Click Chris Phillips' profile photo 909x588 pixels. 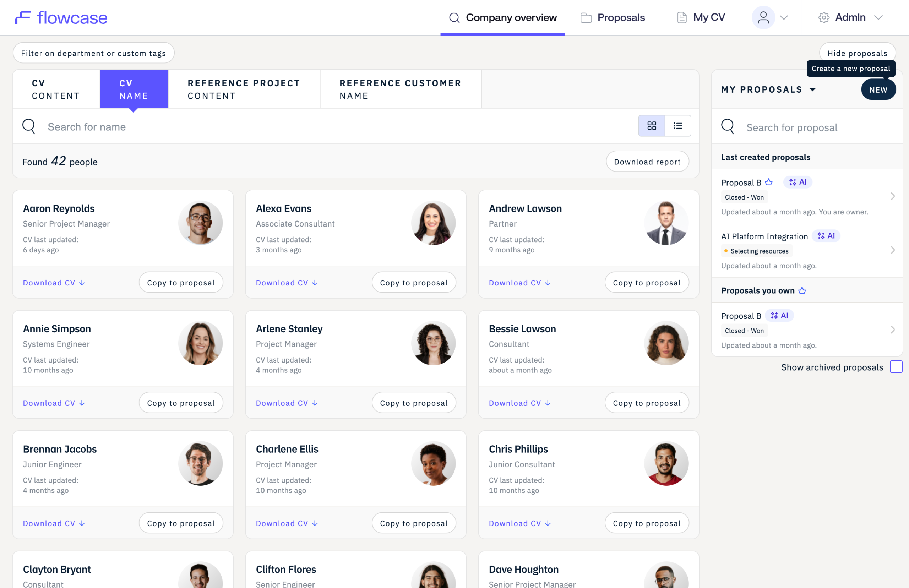[x=666, y=463]
